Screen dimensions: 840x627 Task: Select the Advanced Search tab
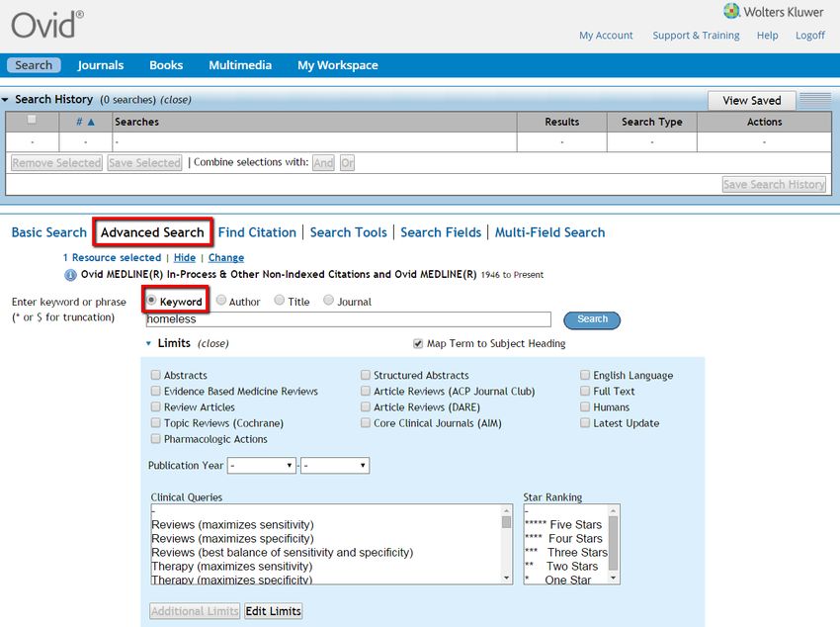[152, 232]
